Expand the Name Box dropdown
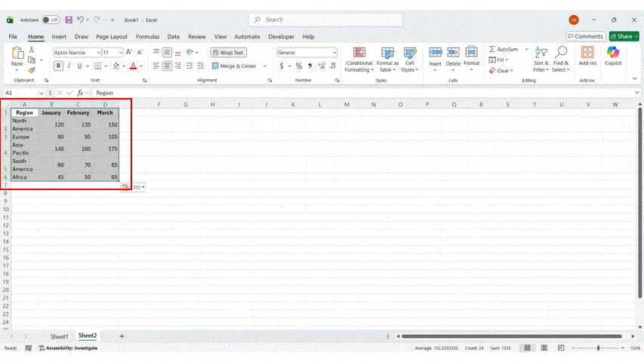The width and height of the screenshot is (644, 362). click(41, 94)
